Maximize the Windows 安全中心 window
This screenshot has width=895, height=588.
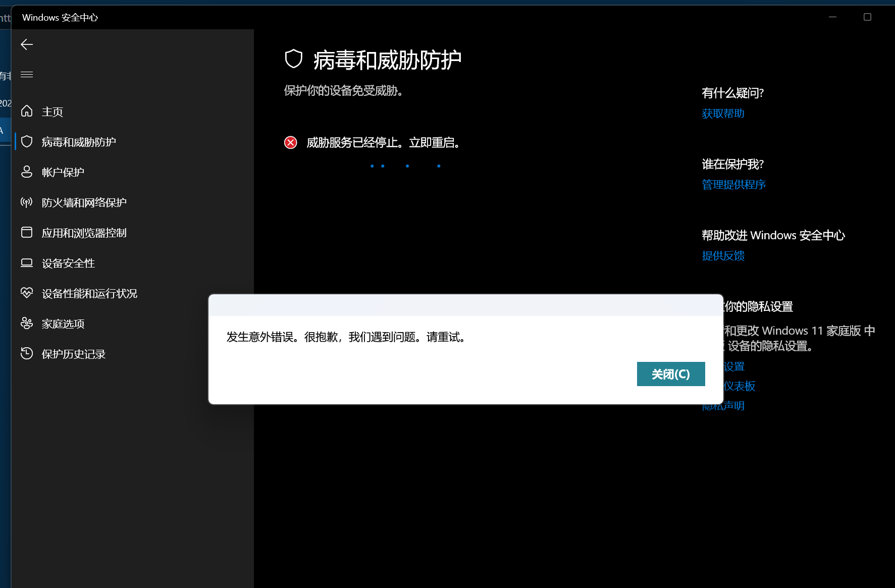pos(867,17)
